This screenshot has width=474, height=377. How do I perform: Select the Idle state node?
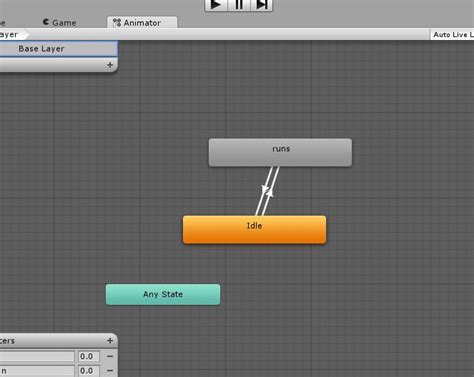[x=254, y=229]
